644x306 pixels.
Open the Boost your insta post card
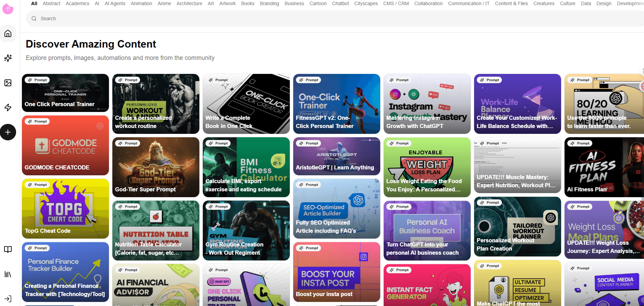pos(336,272)
